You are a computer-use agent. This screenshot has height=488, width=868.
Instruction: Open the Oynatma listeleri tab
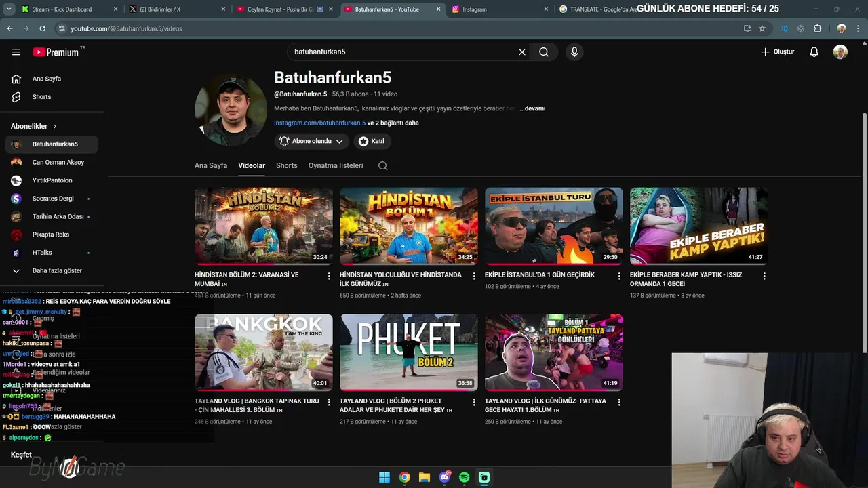[336, 165]
